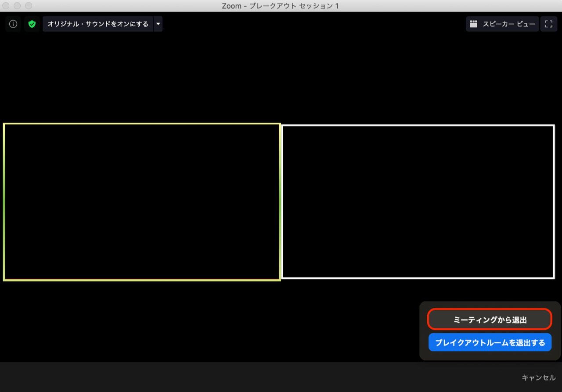Minimize the Zoom window
The height and width of the screenshot is (392, 562).
(x=18, y=6)
